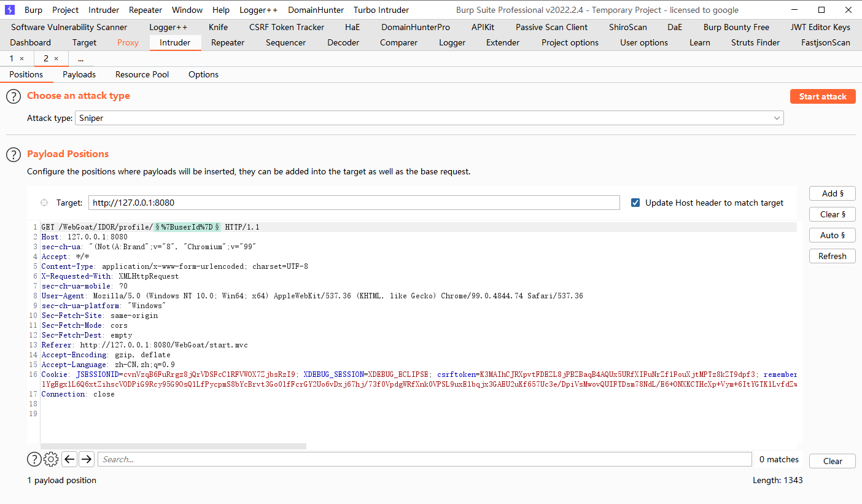
Task: Switch to HaE tab
Action: [352, 27]
